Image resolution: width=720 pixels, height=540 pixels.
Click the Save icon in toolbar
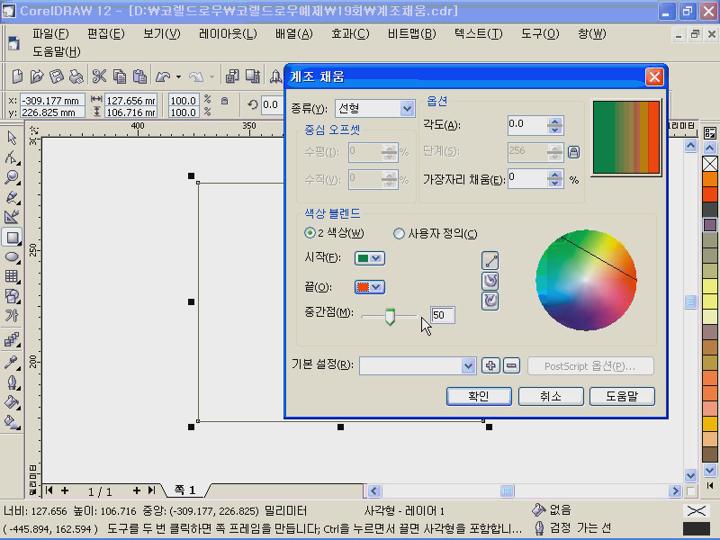pos(56,76)
